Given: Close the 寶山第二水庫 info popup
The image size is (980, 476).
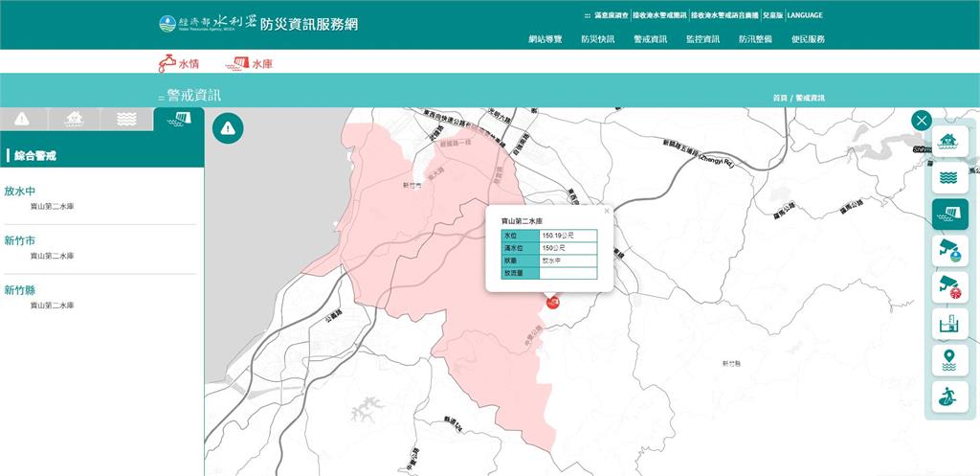Looking at the screenshot, I should pyautogui.click(x=606, y=210).
